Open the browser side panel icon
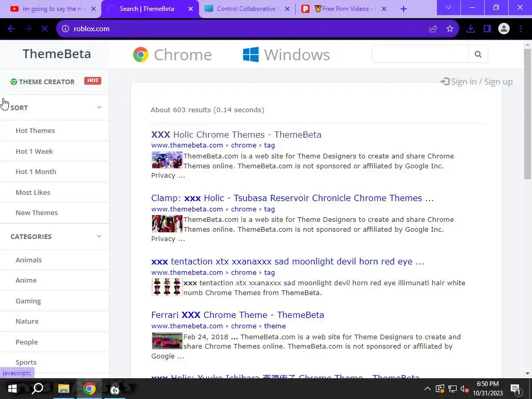Screen dimensions: 532x399 [x=487, y=29]
